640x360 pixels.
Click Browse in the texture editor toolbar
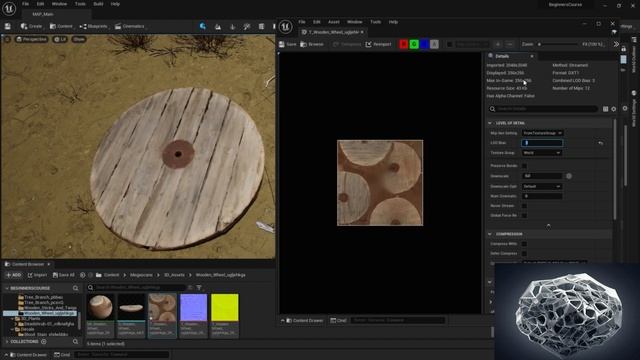tap(312, 44)
